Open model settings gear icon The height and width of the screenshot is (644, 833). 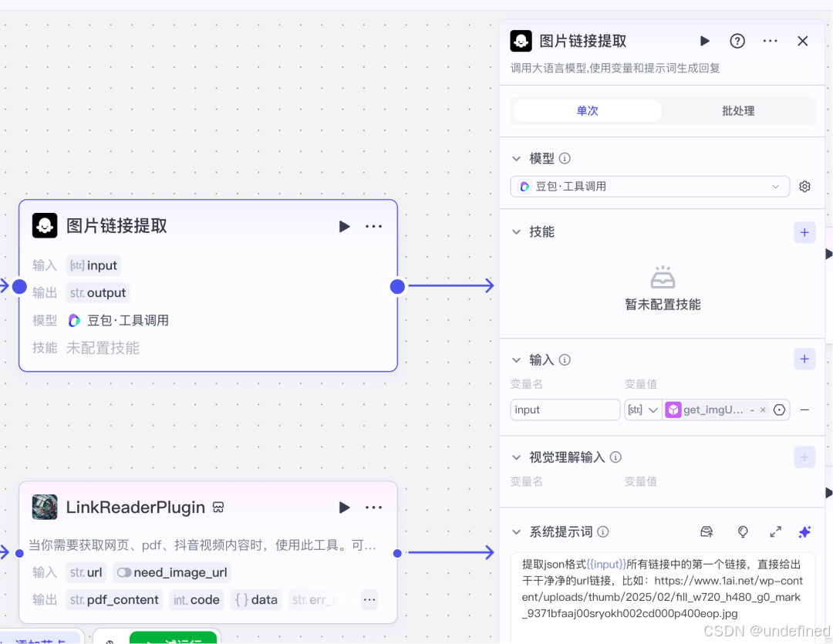point(804,187)
